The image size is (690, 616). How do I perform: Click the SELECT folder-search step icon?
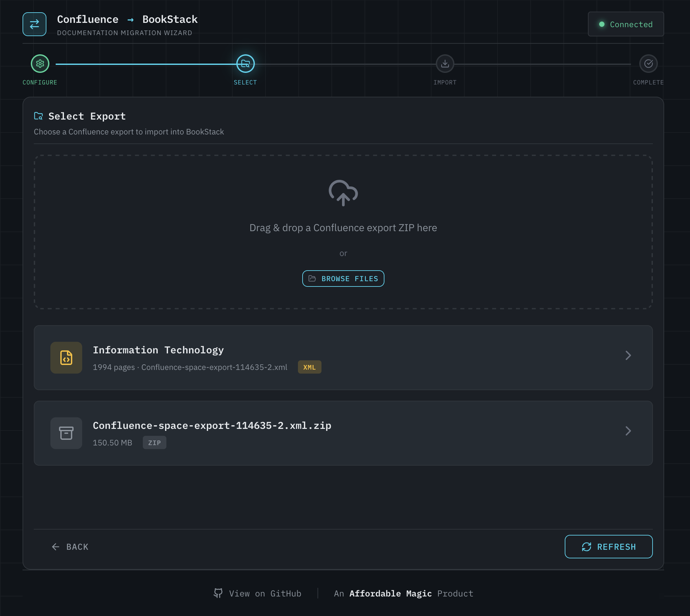pos(245,63)
